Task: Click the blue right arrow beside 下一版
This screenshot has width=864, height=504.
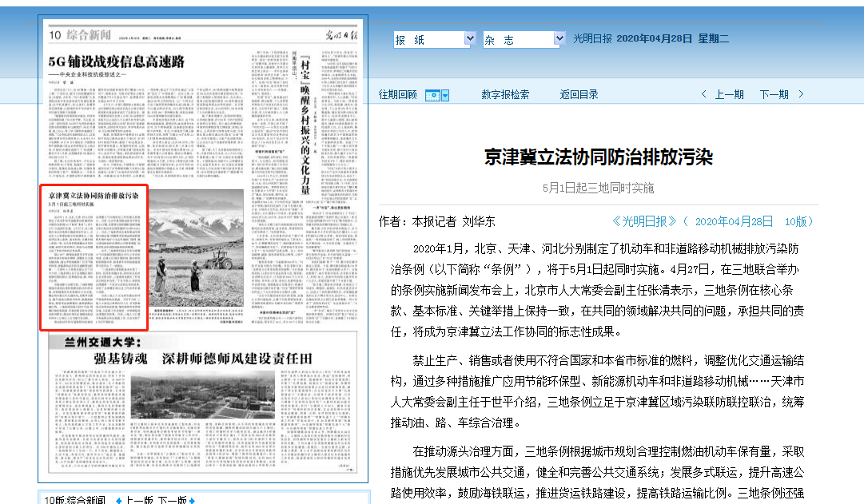Action: 192,500
